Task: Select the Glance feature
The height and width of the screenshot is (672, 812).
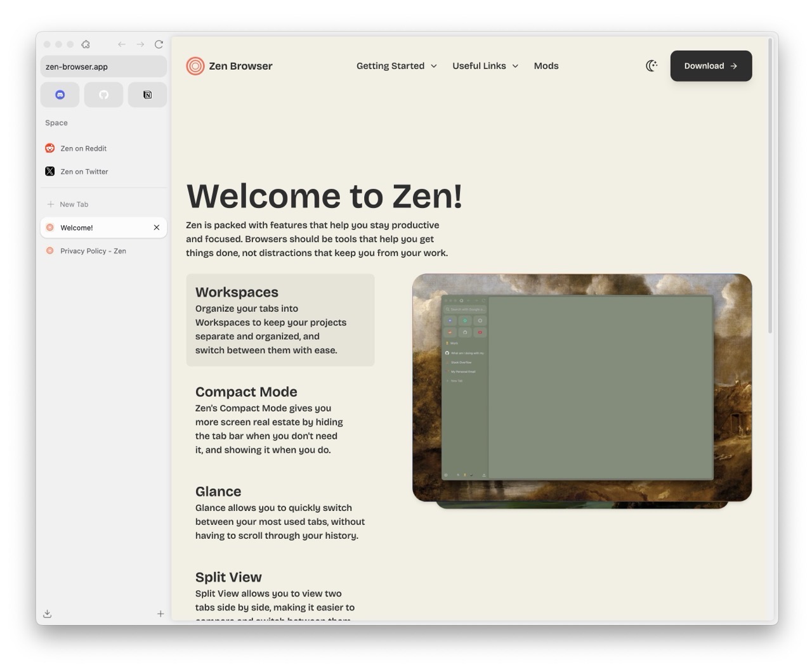Action: (280, 512)
